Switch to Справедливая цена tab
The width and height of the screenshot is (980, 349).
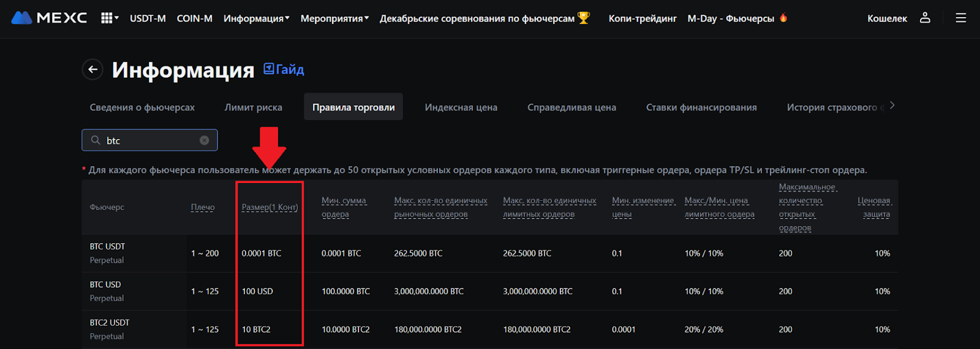(571, 107)
